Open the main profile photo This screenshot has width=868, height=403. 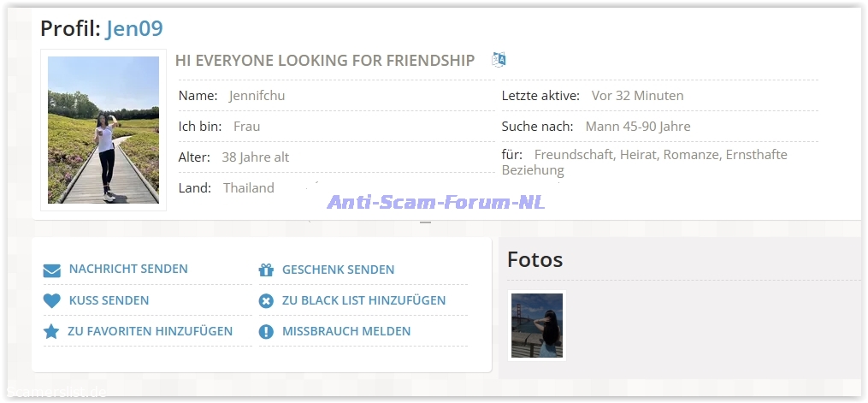[x=103, y=129]
